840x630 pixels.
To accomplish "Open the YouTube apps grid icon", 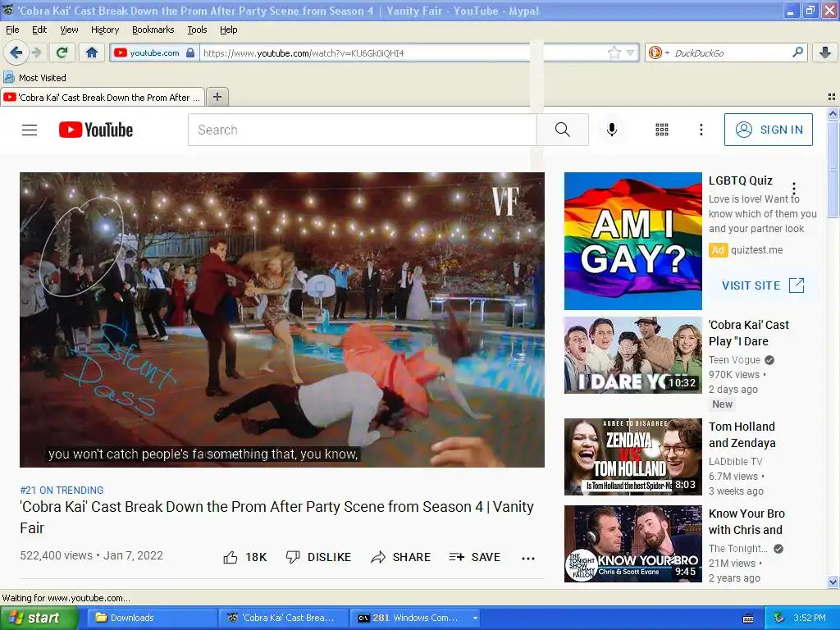I will tap(662, 130).
